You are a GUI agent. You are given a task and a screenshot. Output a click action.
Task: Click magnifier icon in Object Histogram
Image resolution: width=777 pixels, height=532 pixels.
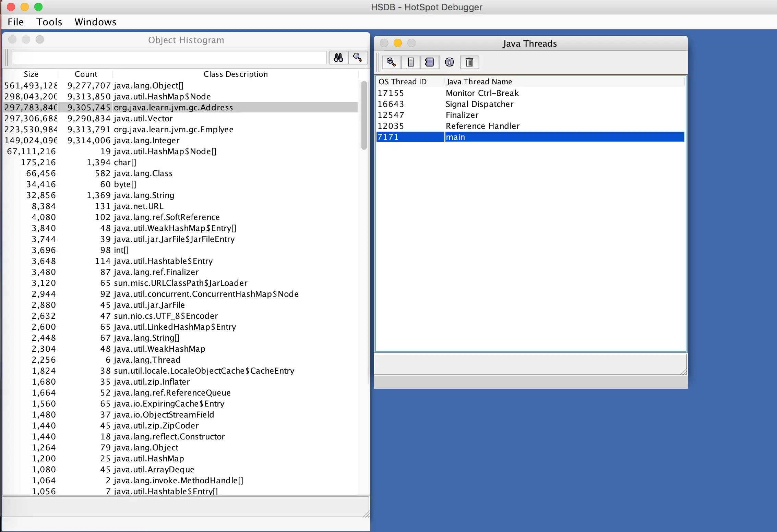358,58
